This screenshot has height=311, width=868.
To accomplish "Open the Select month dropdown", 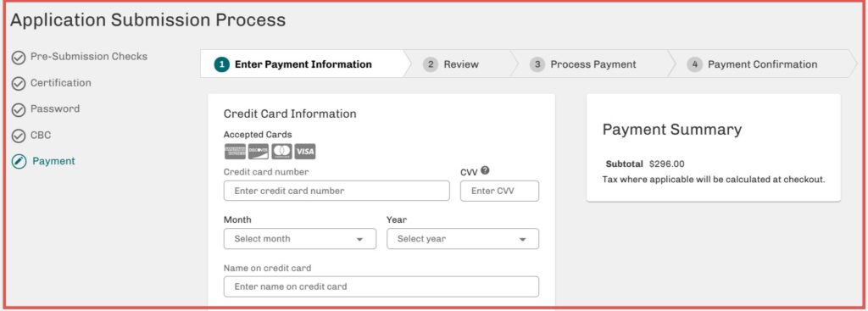I will pos(299,238).
